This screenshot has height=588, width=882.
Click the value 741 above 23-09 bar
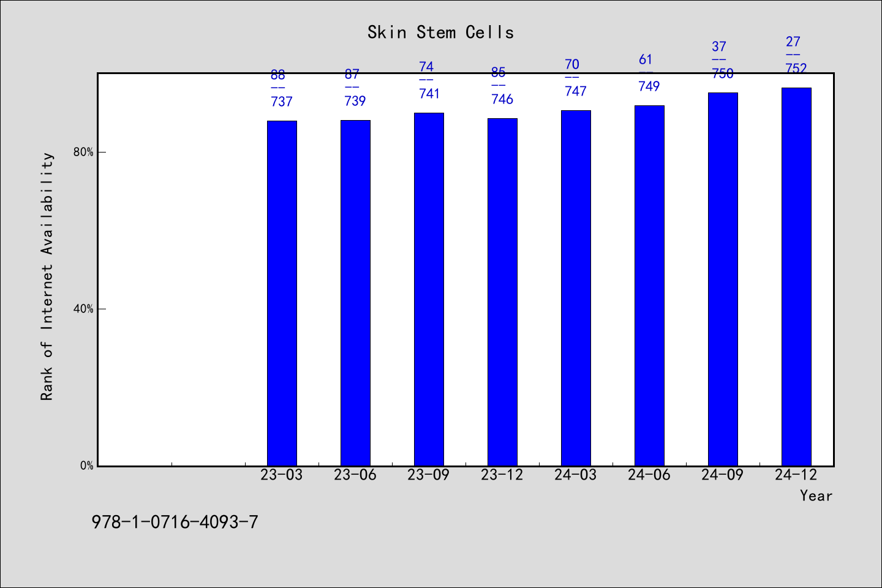(x=429, y=94)
